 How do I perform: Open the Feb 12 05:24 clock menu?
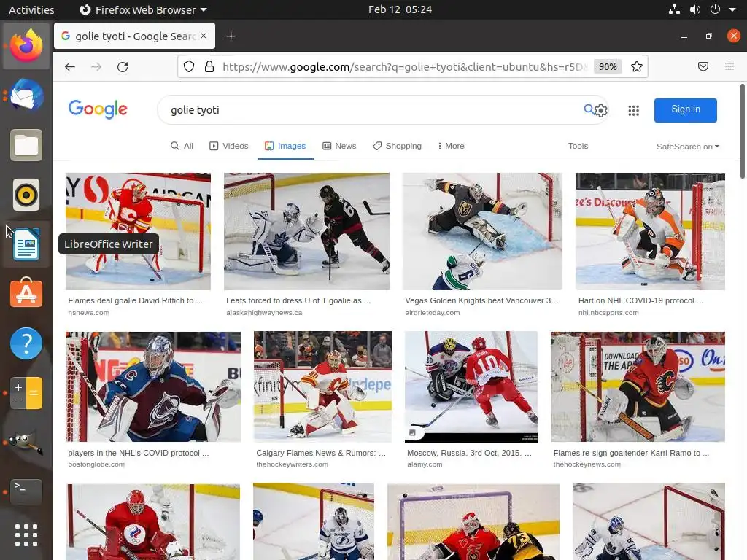point(400,9)
